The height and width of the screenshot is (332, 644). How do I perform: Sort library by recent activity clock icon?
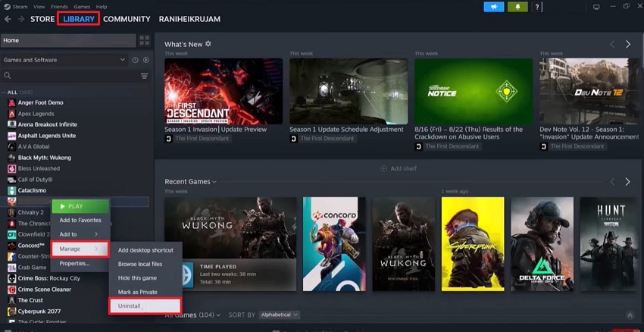pos(135,60)
